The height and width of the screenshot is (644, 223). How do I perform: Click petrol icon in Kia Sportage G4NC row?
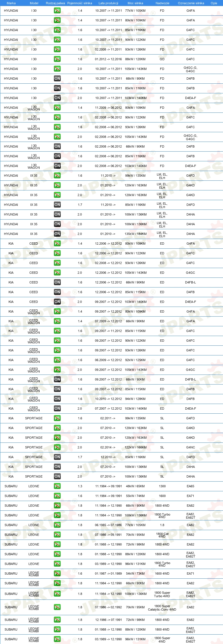[x=57, y=447]
